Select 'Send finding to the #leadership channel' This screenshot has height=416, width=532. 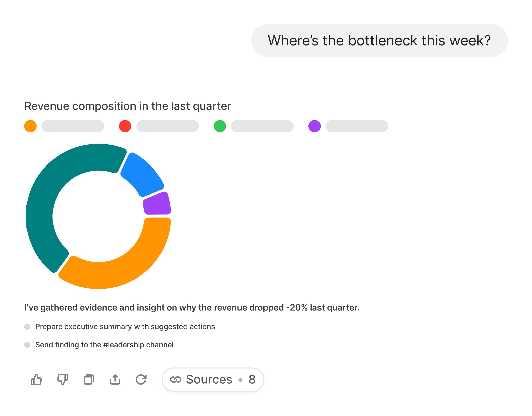[x=104, y=345]
